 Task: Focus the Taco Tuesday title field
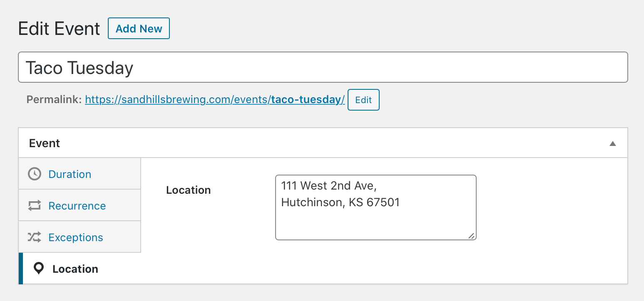(x=323, y=67)
